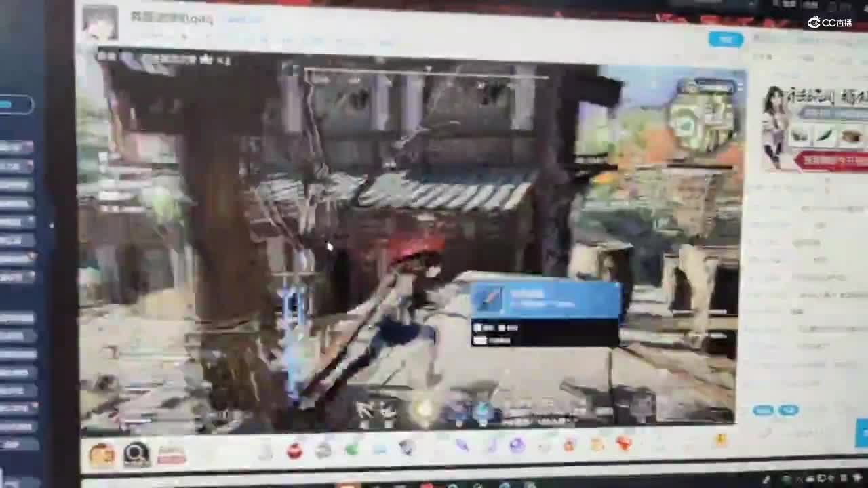Select the round purple orb gift
The height and width of the screenshot is (488, 868).
click(517, 445)
